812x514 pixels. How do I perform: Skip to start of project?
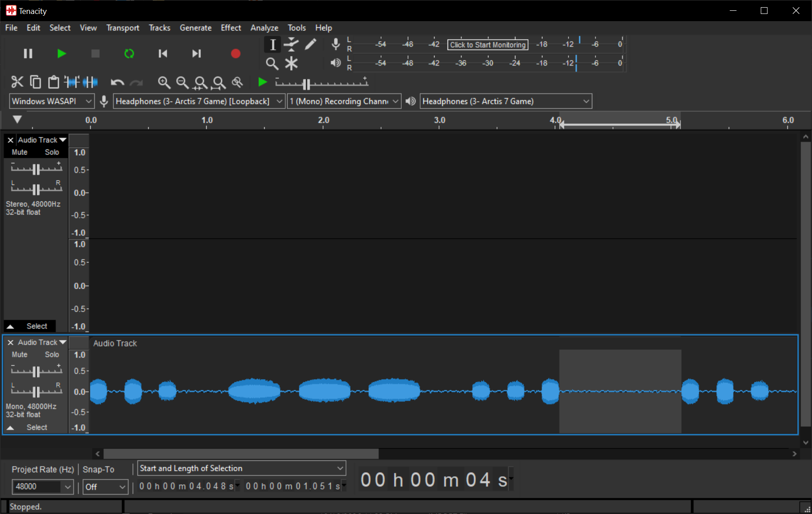(163, 54)
